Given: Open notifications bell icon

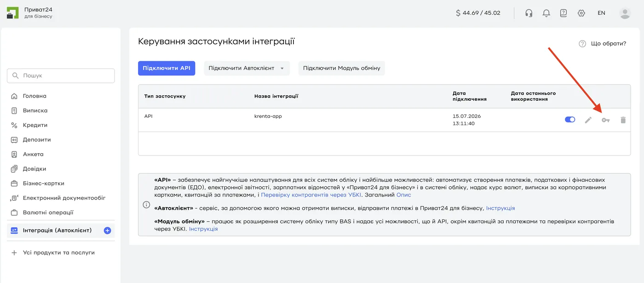Looking at the screenshot, I should point(546,13).
